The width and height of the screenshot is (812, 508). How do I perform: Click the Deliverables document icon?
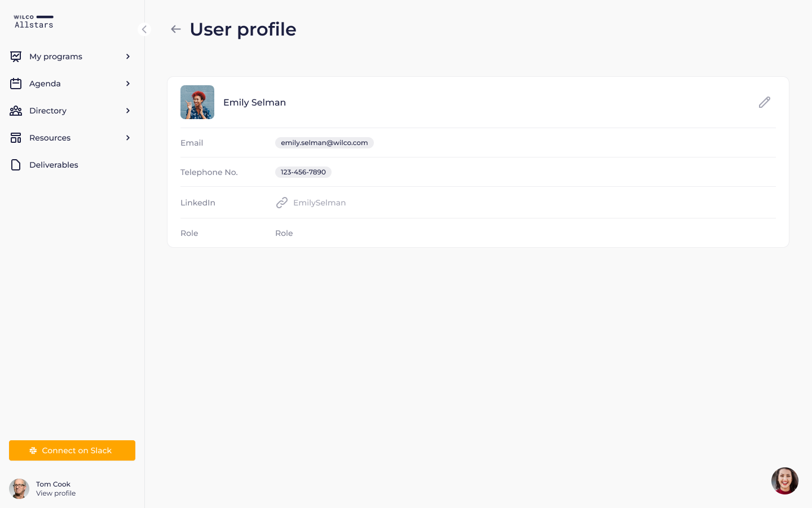[x=16, y=165]
